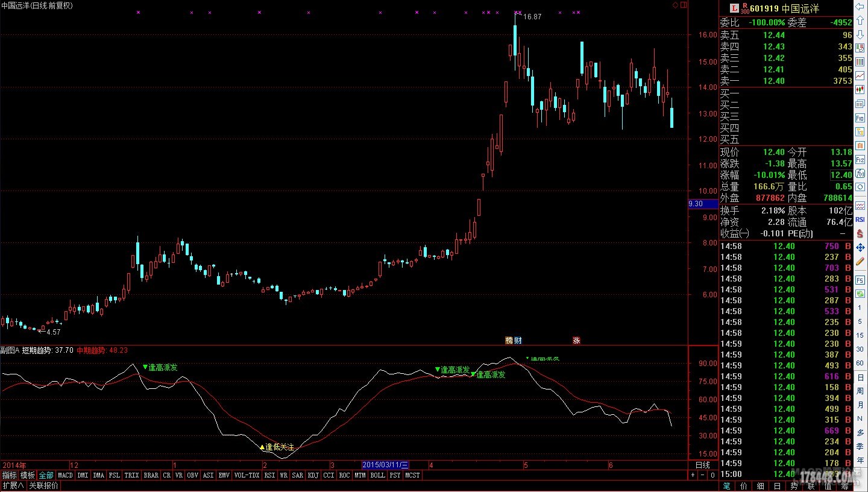868x492 pixels.
Task: Open the wave indicator chart icon
Action: pos(860,205)
